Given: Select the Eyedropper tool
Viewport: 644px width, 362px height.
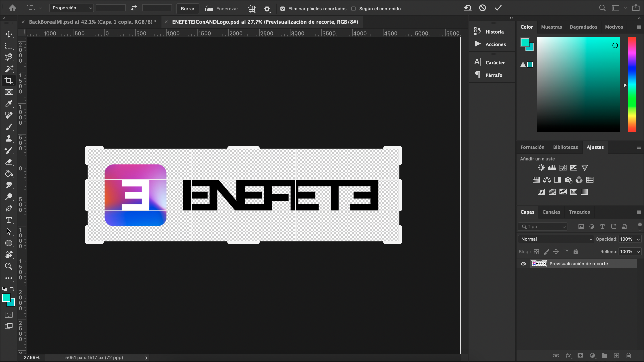Looking at the screenshot, I should click(x=9, y=104).
